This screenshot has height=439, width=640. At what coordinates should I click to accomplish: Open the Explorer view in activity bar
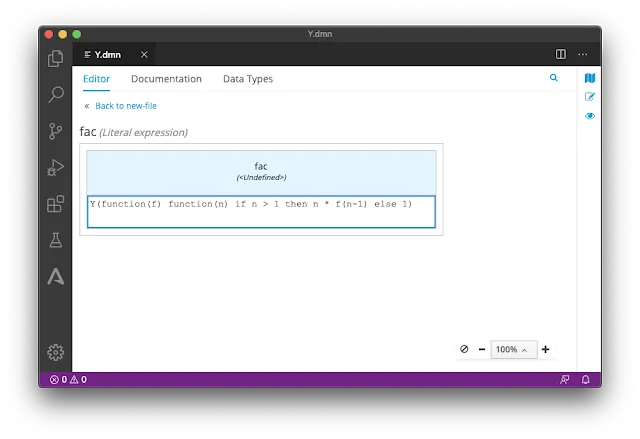(56, 58)
